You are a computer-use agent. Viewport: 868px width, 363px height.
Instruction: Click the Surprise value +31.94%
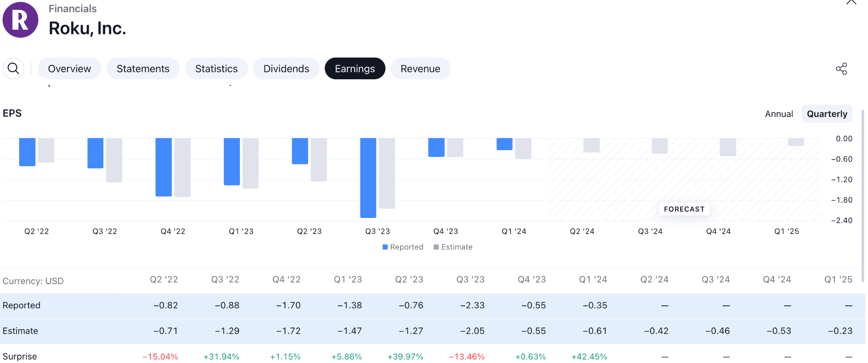click(x=221, y=357)
